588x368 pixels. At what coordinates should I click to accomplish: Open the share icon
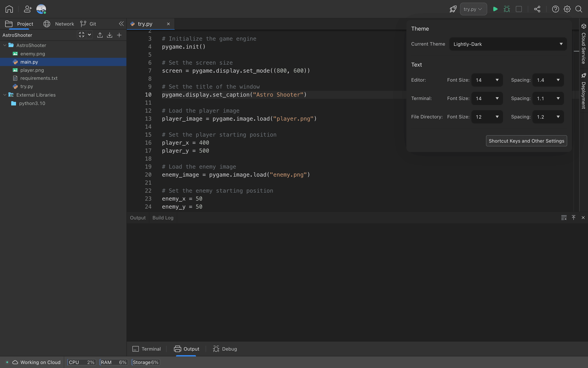[537, 9]
